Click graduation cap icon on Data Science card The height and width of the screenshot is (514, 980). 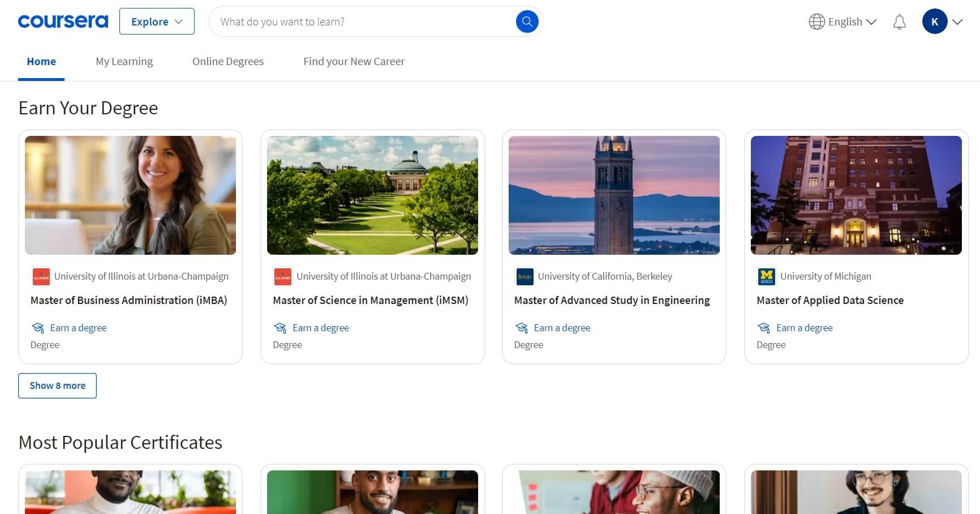click(x=764, y=328)
